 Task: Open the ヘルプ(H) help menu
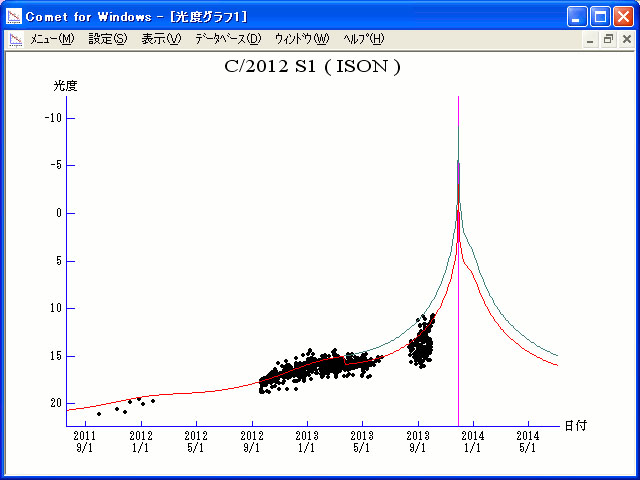pyautogui.click(x=364, y=39)
